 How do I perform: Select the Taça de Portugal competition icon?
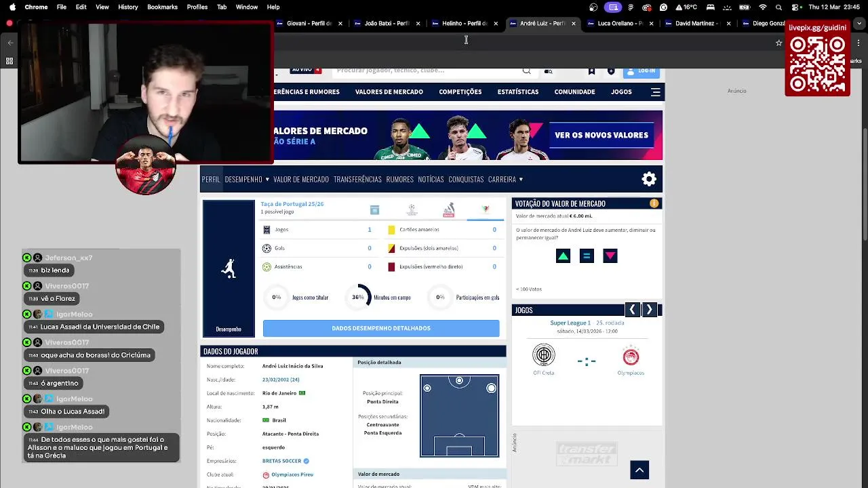pyautogui.click(x=486, y=210)
